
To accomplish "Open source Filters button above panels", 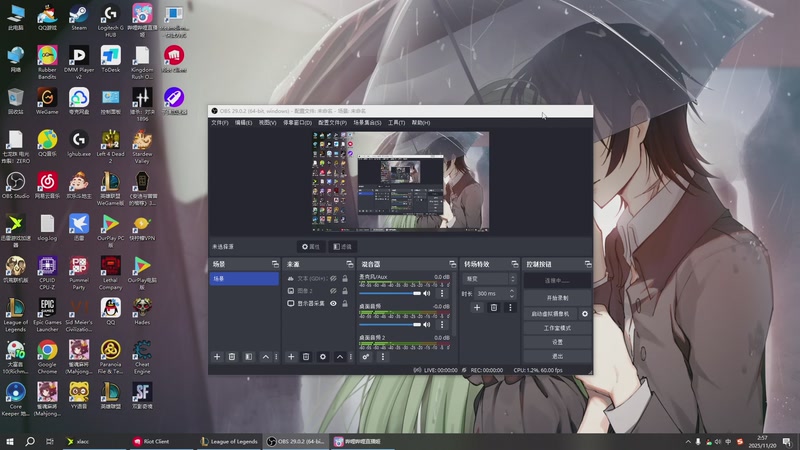I will coord(343,246).
